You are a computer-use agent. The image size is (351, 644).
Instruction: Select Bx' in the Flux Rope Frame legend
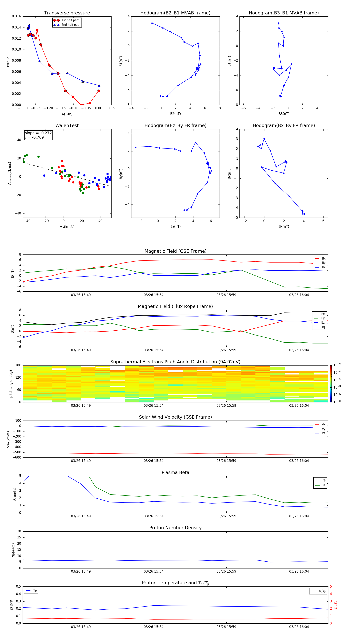320,314
